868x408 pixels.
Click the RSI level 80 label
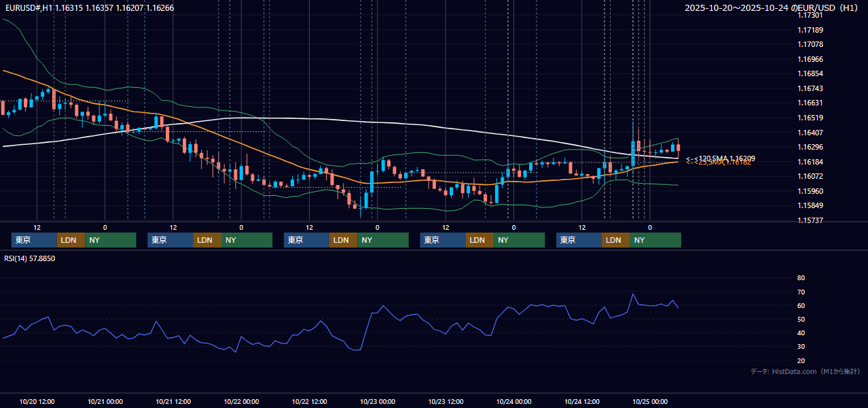801,278
